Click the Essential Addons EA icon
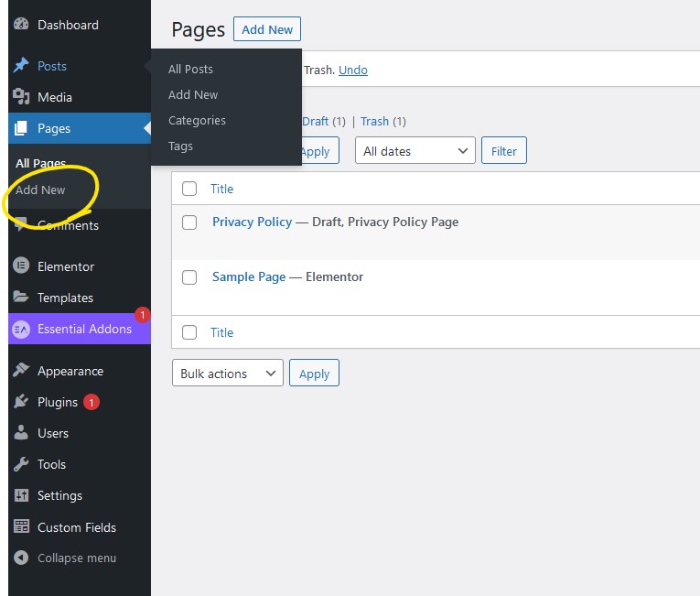This screenshot has width=700, height=596. (21, 330)
